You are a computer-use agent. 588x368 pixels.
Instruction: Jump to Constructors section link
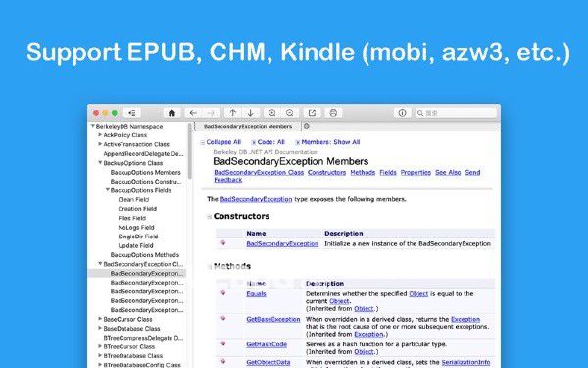pos(326,173)
